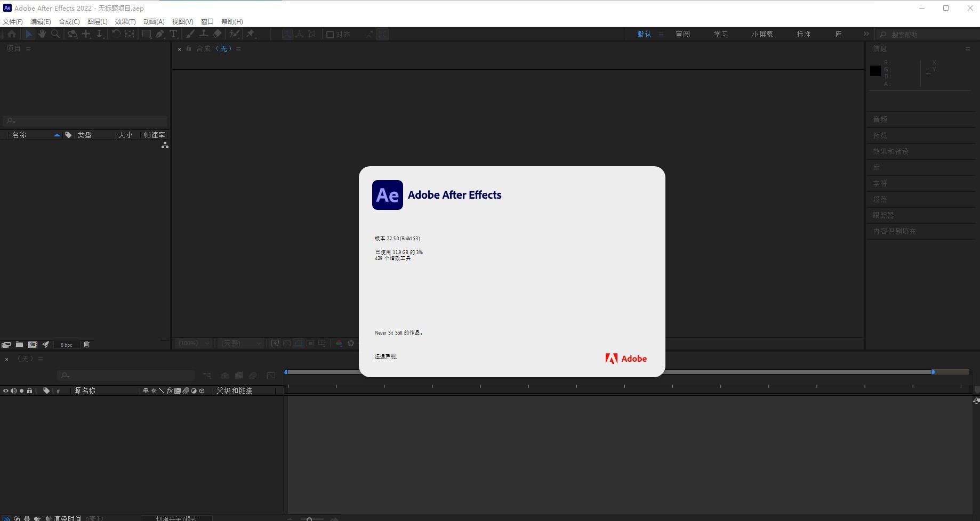Click the search field in the timeline panel
This screenshot has height=521, width=980.
[125, 376]
